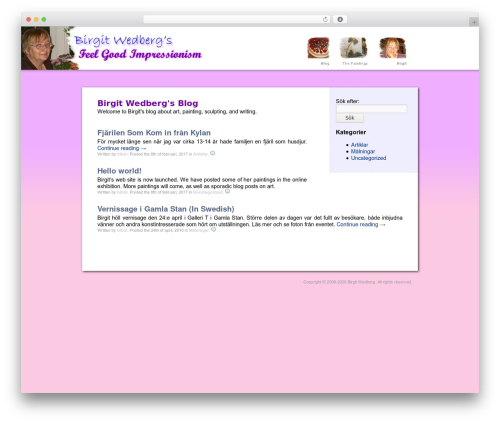
Task: Click the browser reload icon
Action: tap(325, 20)
